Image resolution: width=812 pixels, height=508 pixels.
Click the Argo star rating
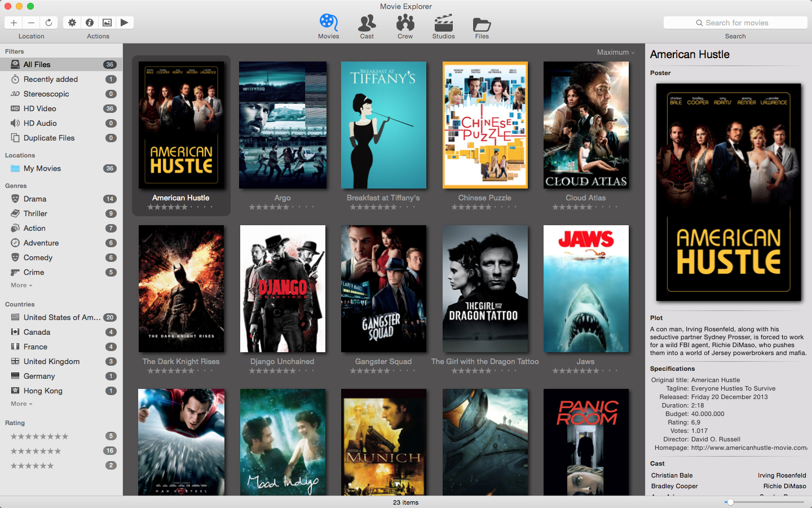(x=283, y=207)
